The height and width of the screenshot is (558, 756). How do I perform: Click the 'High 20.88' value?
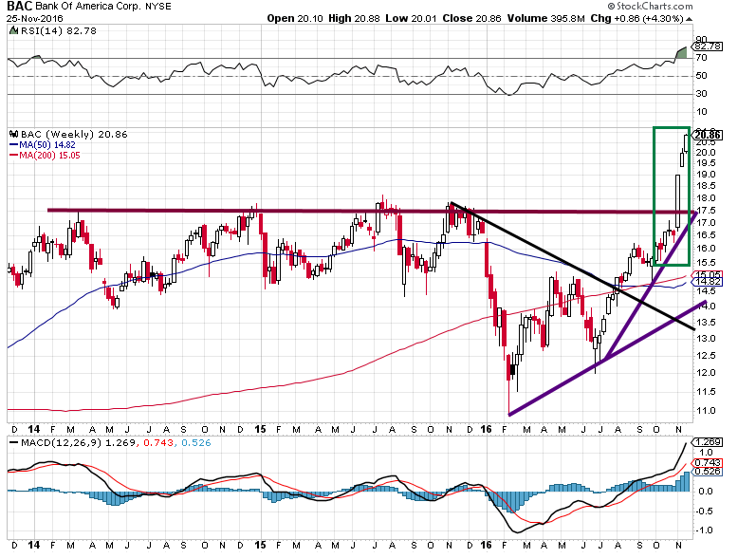(x=355, y=19)
